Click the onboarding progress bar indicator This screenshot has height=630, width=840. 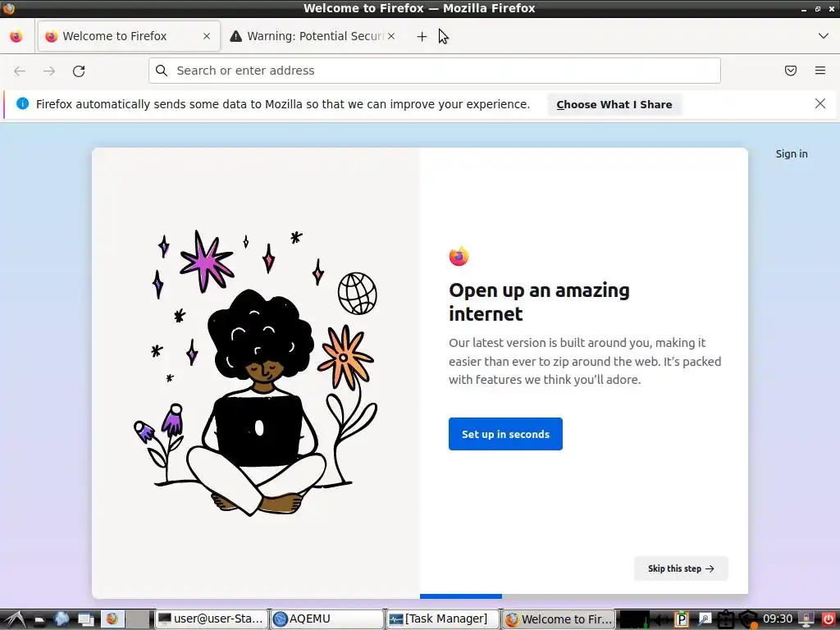pos(461,596)
